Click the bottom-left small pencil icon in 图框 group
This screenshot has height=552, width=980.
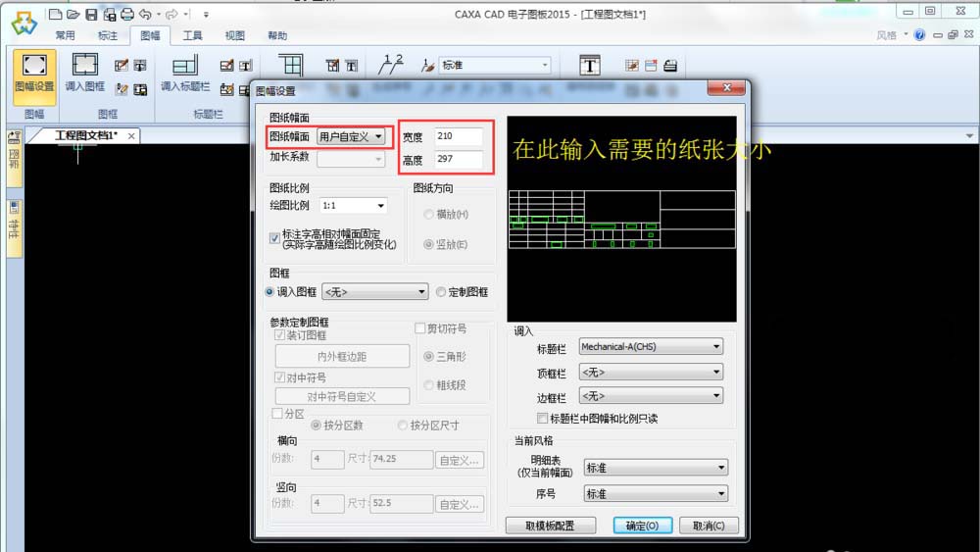[122, 89]
